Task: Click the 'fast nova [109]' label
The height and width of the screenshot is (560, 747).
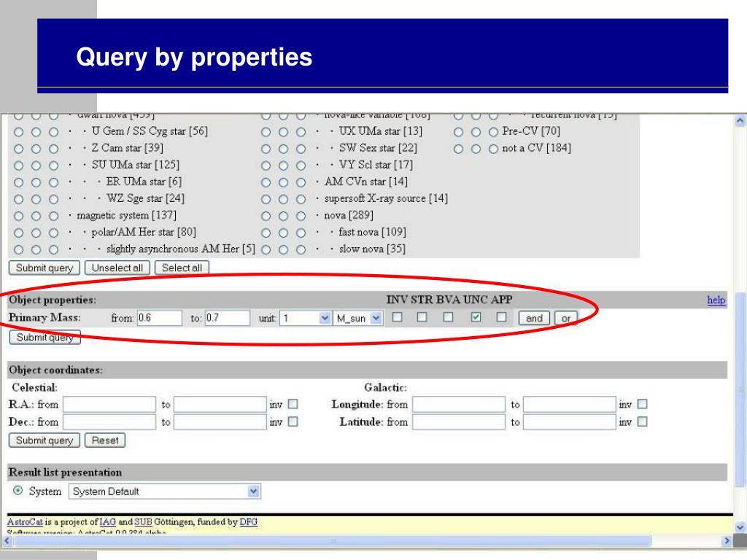Action: click(x=372, y=233)
